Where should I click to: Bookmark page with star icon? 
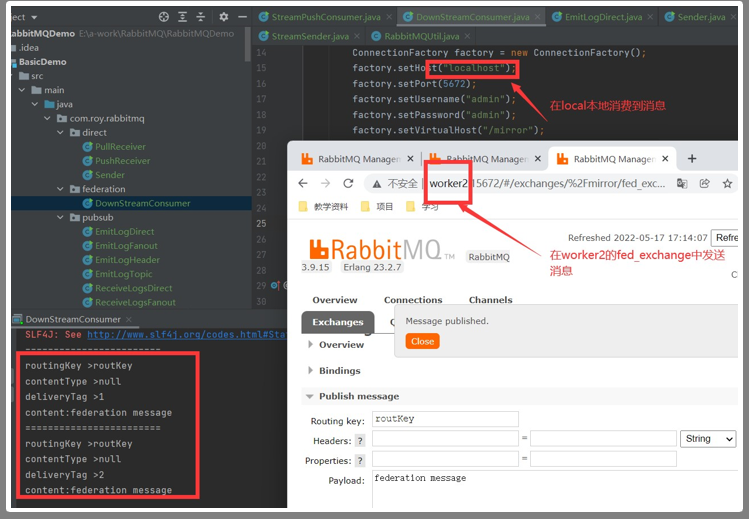(727, 183)
